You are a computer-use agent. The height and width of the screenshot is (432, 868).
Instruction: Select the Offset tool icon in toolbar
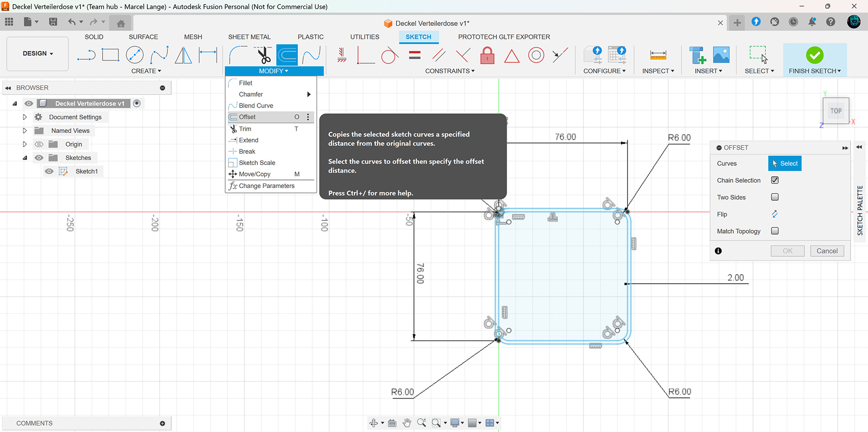point(287,55)
